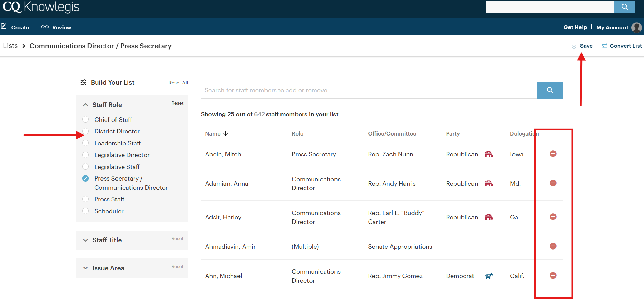Open the Review menu
Viewport: 644px width, 299px height.
click(x=56, y=27)
